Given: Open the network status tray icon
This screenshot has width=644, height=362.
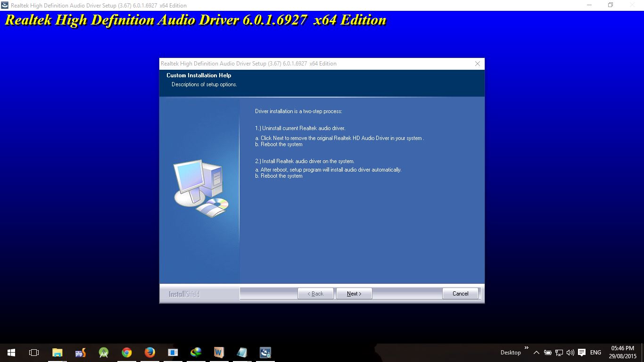Looking at the screenshot, I should click(x=559, y=353).
